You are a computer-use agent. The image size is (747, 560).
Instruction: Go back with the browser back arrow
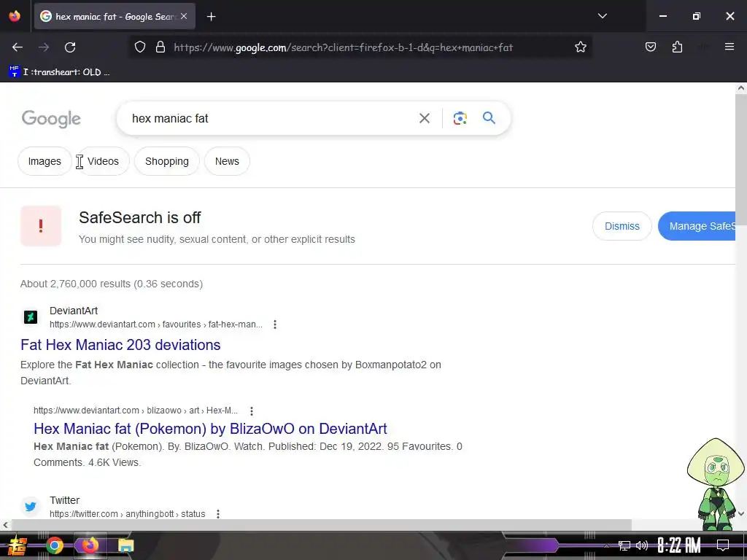pyautogui.click(x=18, y=47)
